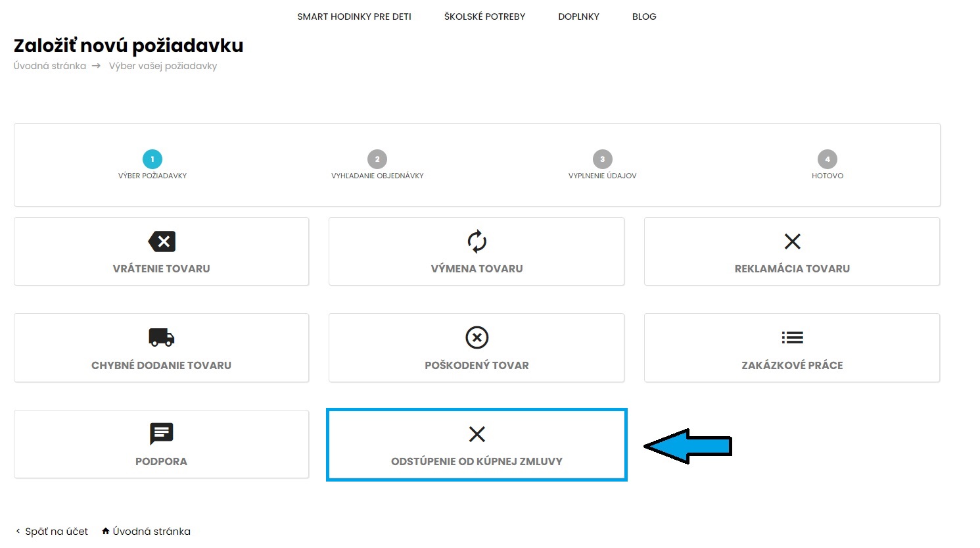Choose the Chybné dodanie tovaru label
The height and width of the screenshot is (548, 980).
point(161,365)
